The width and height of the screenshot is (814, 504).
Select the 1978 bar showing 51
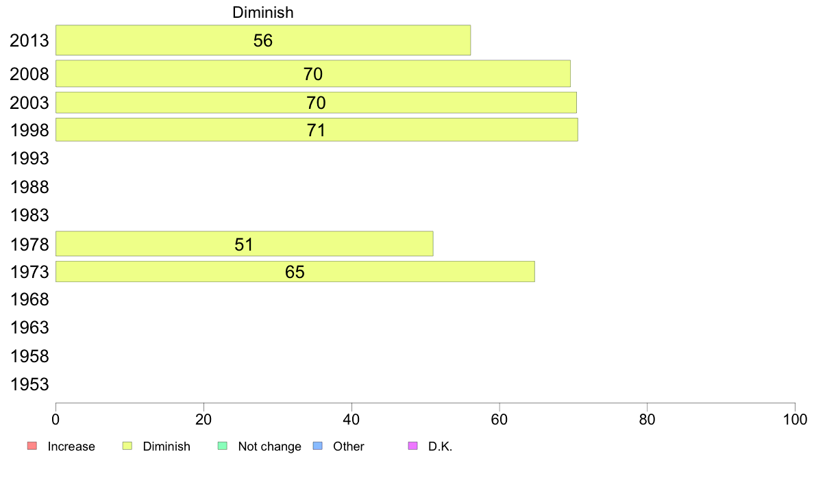point(244,244)
